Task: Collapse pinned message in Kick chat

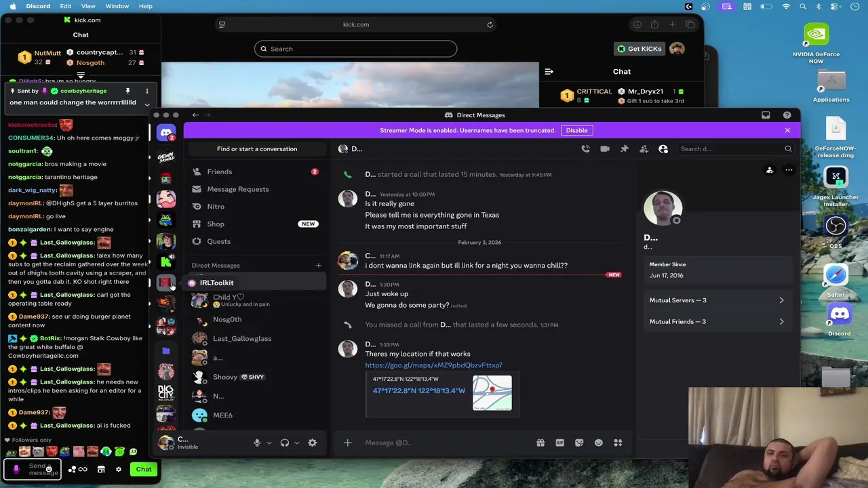Action: 146,104
